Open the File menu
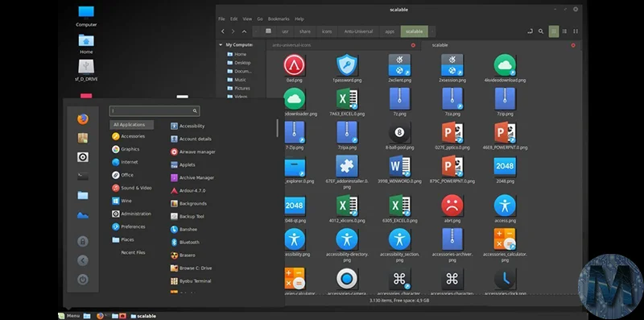The image size is (644, 320). pyautogui.click(x=221, y=19)
